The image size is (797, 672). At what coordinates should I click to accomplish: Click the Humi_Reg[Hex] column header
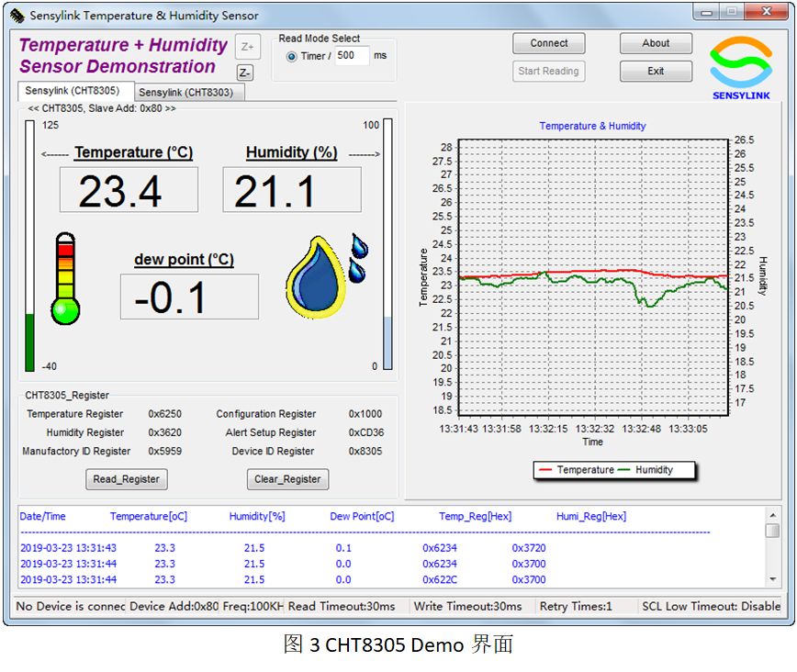tap(591, 517)
